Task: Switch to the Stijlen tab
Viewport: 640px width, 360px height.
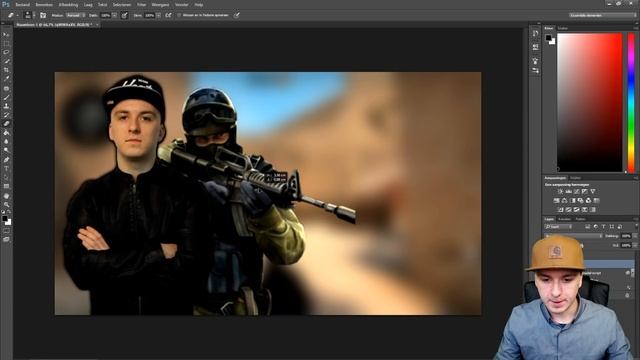Action: pyautogui.click(x=576, y=178)
